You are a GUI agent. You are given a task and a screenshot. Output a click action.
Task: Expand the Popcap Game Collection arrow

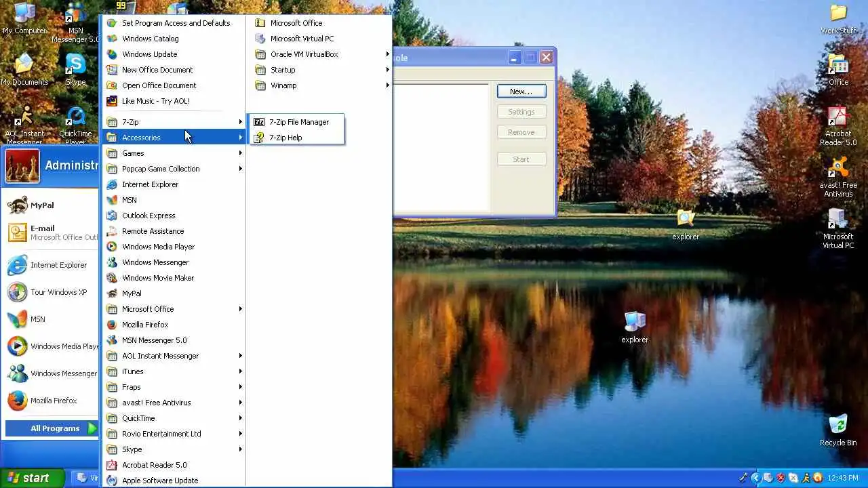point(241,169)
